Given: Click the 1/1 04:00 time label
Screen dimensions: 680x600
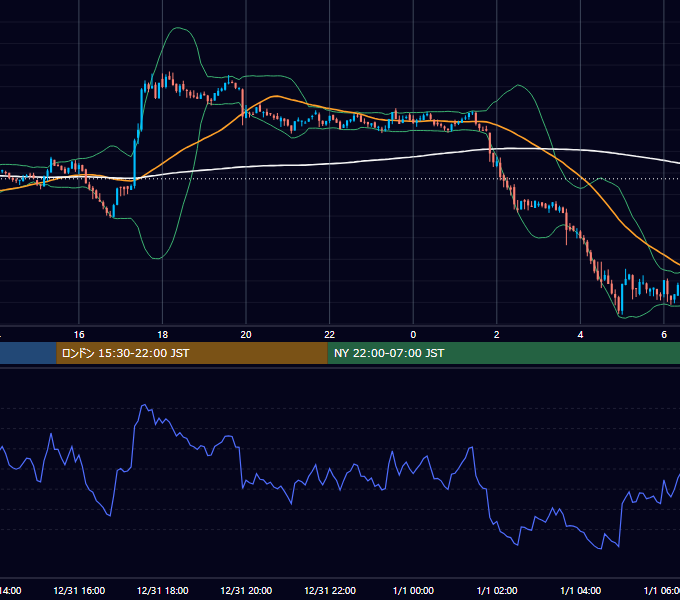Looking at the screenshot, I should click(x=580, y=591).
